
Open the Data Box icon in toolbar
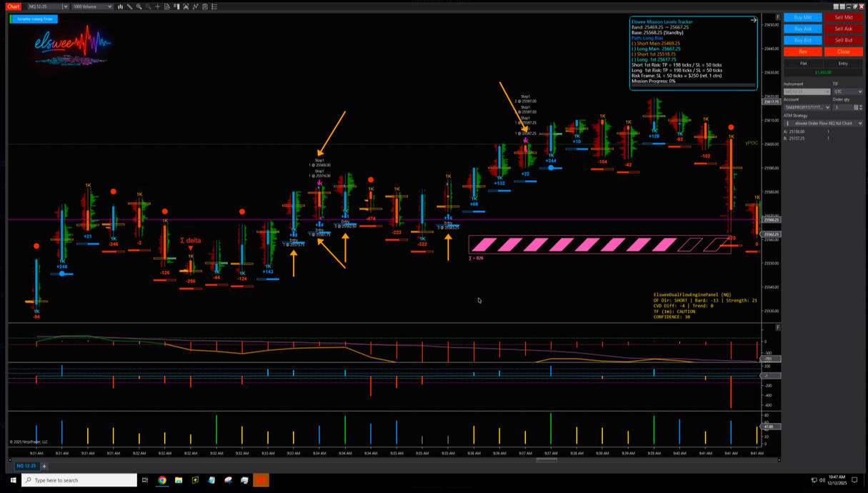pyautogui.click(x=166, y=6)
